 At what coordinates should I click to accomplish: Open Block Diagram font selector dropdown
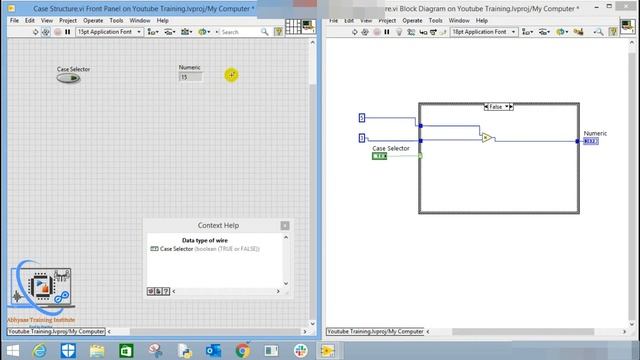484,32
